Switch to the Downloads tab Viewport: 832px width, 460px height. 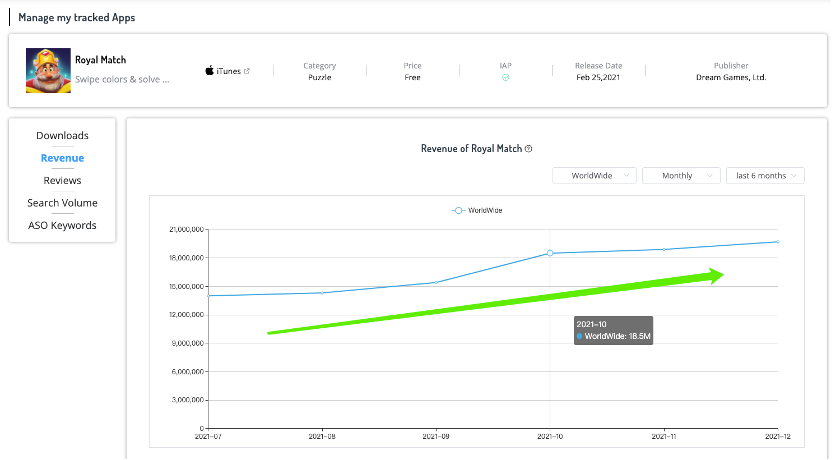point(62,135)
